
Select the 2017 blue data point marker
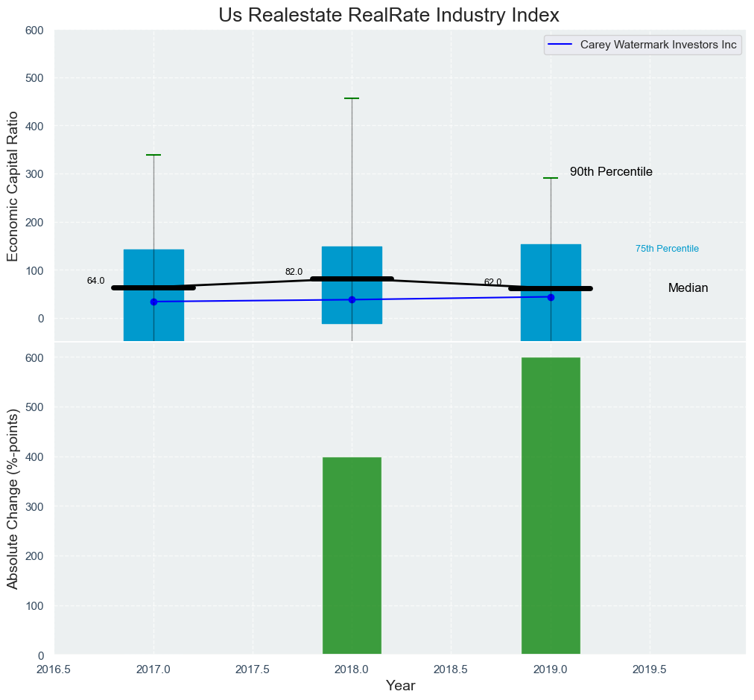[x=153, y=302]
